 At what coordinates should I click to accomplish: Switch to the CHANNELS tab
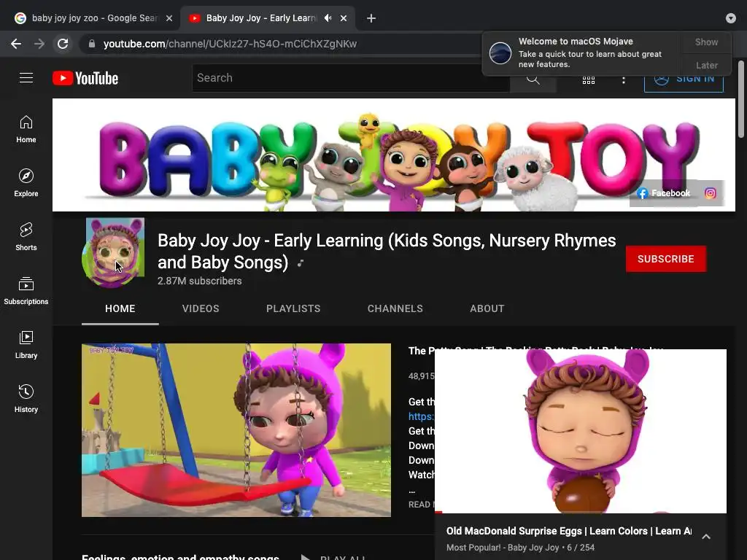(395, 308)
